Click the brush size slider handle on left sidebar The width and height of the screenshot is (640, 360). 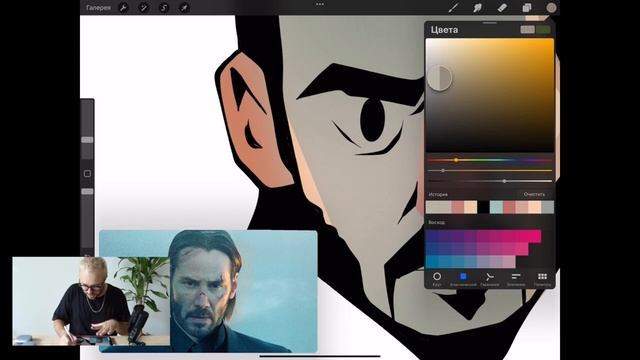87,140
